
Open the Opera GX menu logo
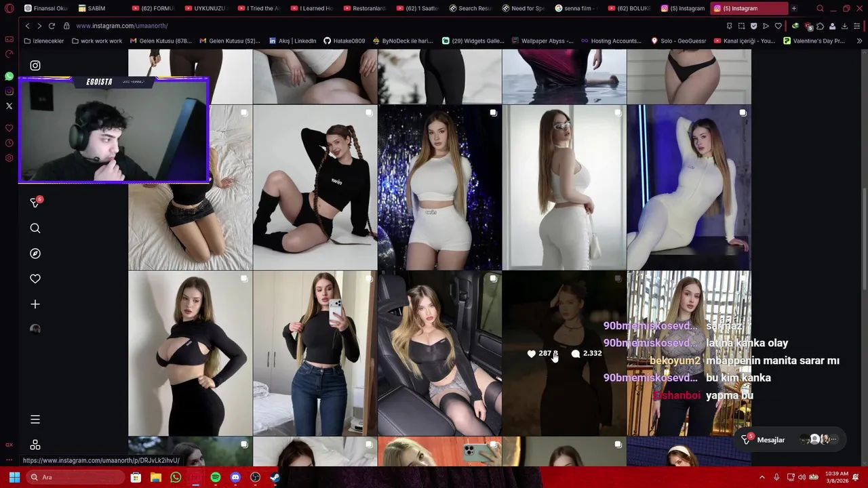coord(9,8)
